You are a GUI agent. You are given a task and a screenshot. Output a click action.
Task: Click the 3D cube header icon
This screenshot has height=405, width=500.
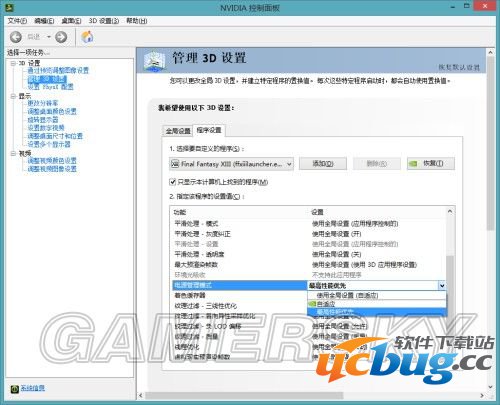click(x=154, y=60)
